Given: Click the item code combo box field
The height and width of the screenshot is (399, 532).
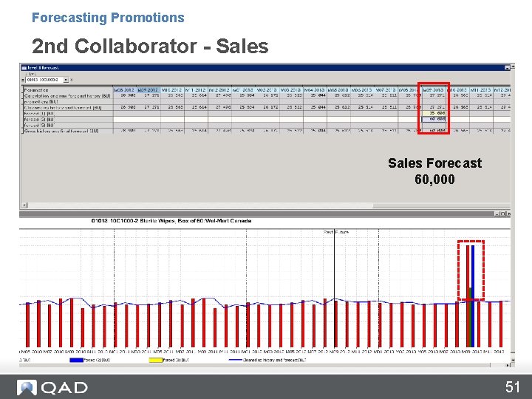Looking at the screenshot, I should 44,80.
